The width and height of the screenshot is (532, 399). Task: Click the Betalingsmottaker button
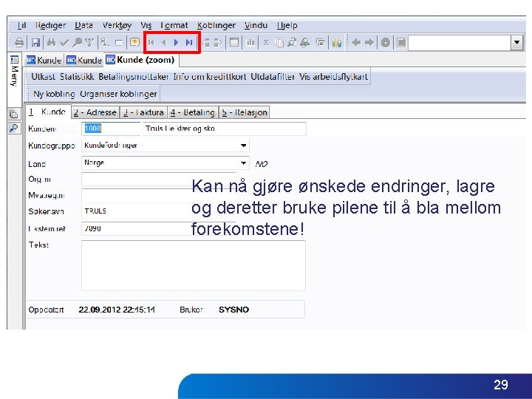[134, 77]
